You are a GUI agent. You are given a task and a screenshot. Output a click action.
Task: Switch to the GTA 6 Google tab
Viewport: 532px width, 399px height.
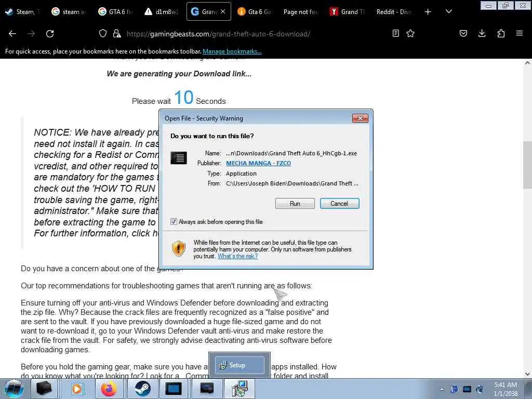click(115, 12)
